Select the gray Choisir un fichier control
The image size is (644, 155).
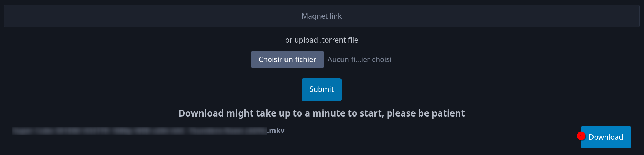coord(287,59)
